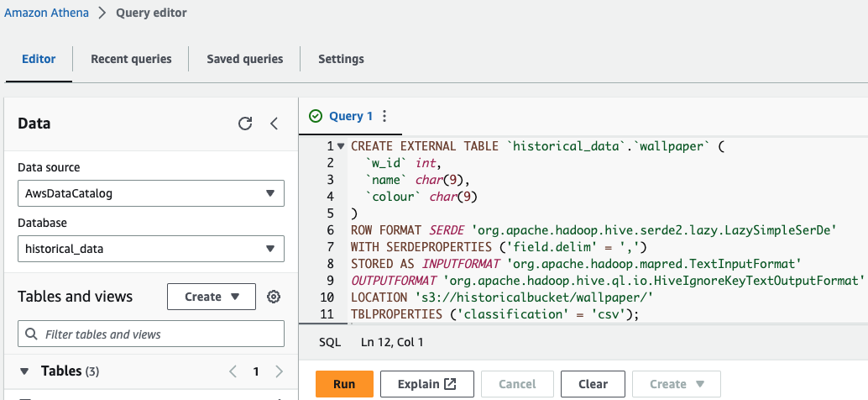
Task: Click the Tables and views heading
Action: (x=76, y=297)
